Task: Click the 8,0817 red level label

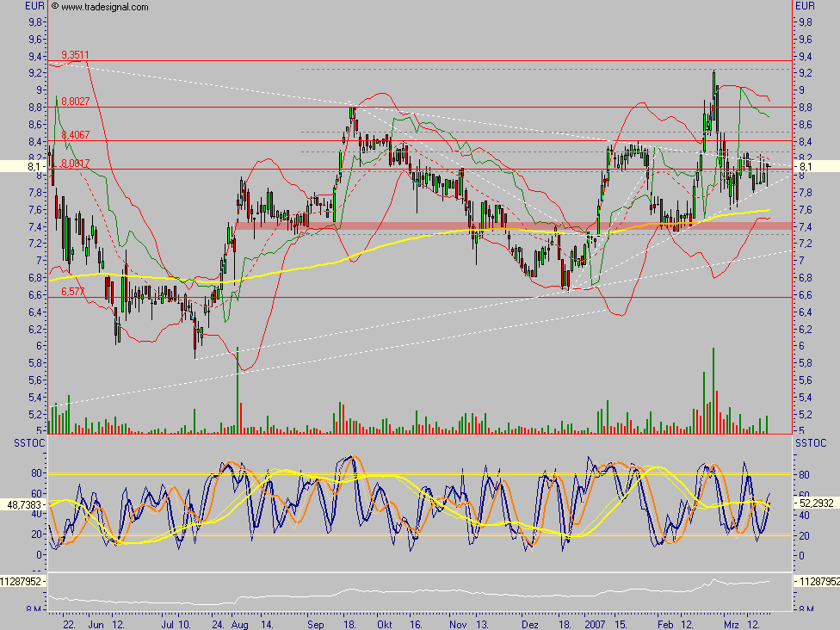Action: [x=75, y=163]
